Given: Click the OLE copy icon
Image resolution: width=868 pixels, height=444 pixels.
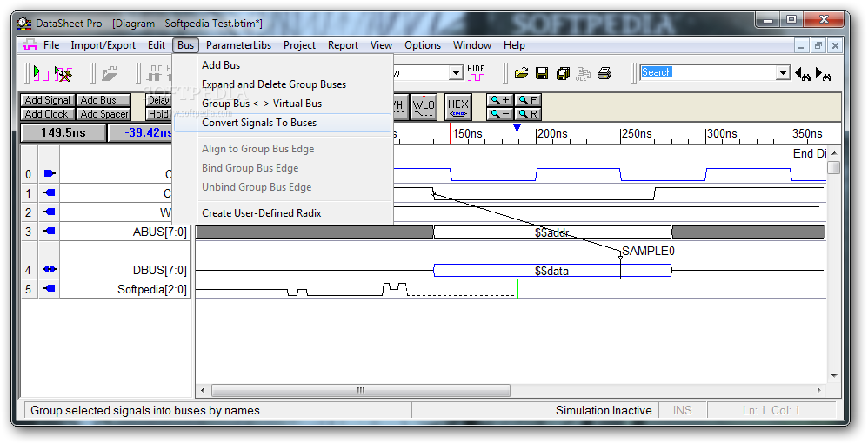Looking at the screenshot, I should tap(584, 73).
